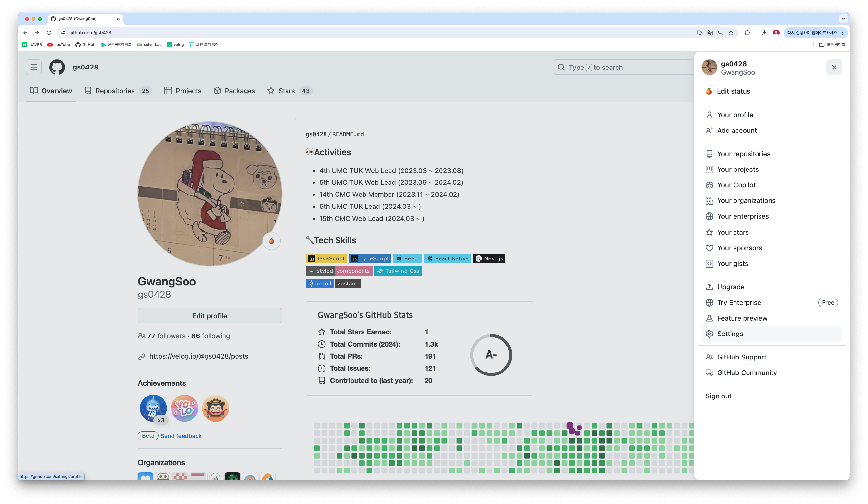Click the status emoji badge on avatar

tap(272, 241)
